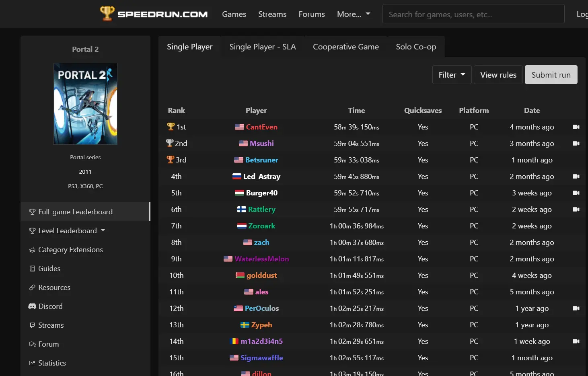Click the Forum speech bubble icon
The width and height of the screenshot is (588, 376).
click(32, 344)
